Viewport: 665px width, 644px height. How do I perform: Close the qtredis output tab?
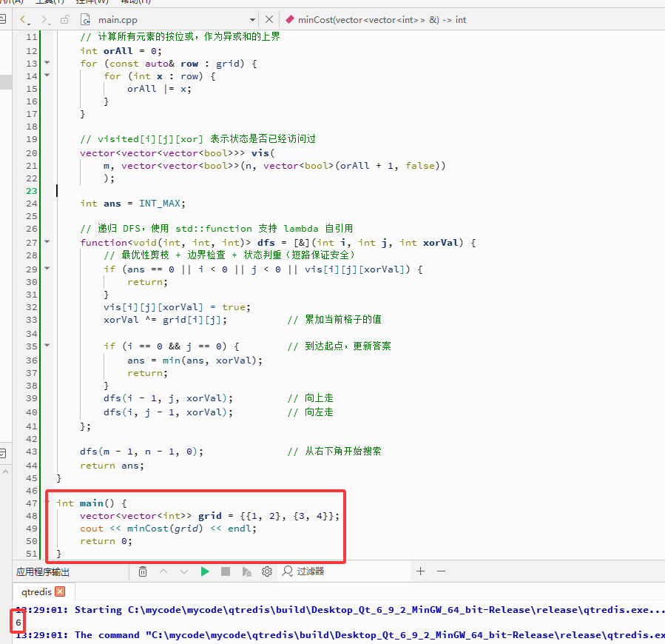(60, 591)
